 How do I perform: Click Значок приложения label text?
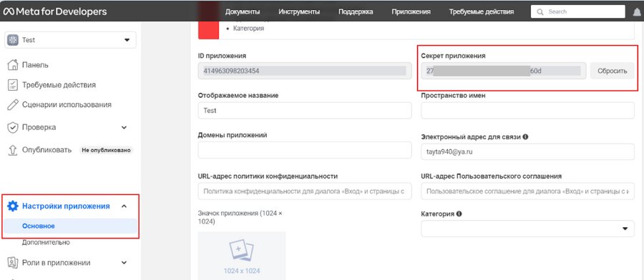point(240,217)
